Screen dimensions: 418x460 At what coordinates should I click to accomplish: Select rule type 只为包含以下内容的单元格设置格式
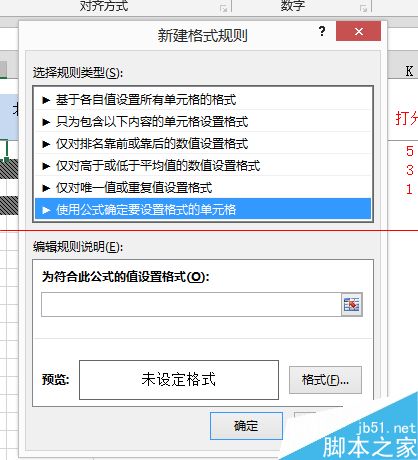click(203, 122)
